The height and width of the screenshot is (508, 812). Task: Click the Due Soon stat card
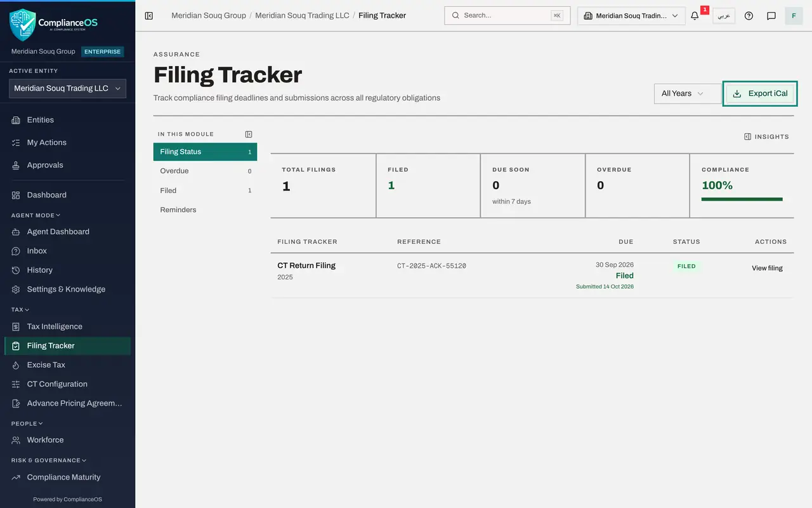[x=533, y=185]
